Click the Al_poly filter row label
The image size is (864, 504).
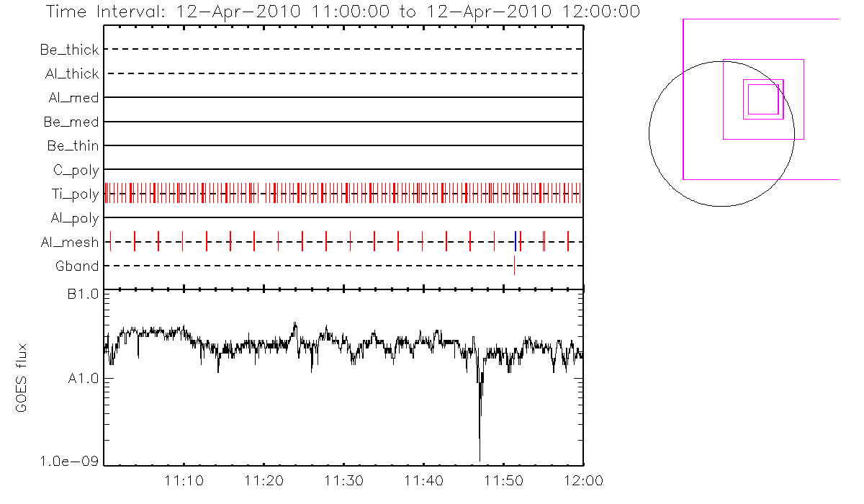pos(75,218)
